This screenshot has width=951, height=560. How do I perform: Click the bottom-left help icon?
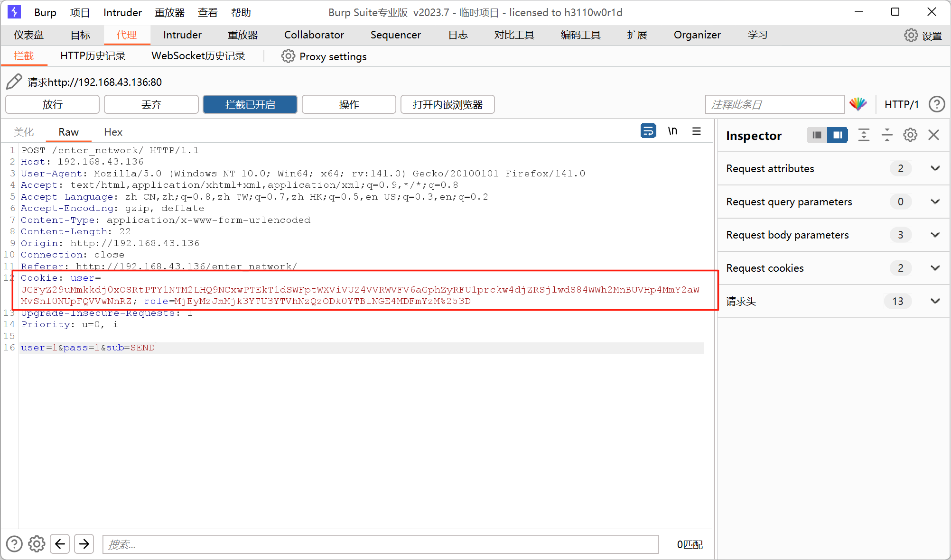[x=14, y=544]
